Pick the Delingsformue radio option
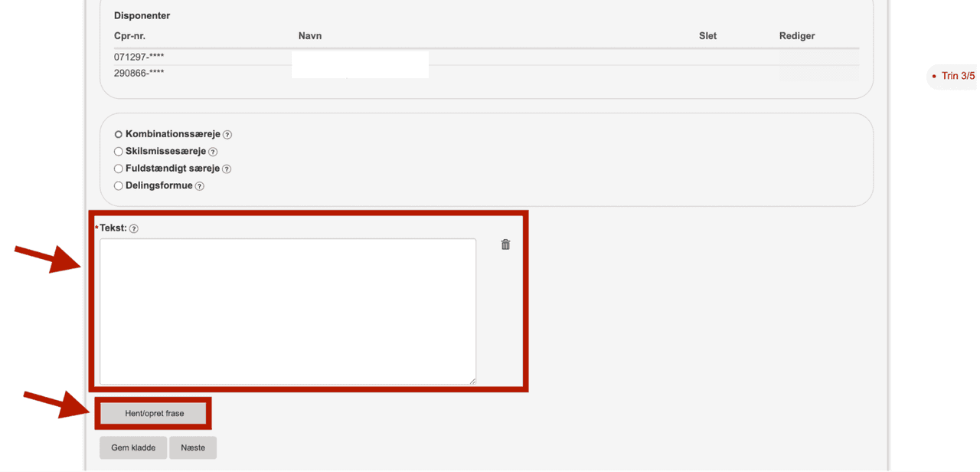The height and width of the screenshot is (472, 980). [119, 186]
